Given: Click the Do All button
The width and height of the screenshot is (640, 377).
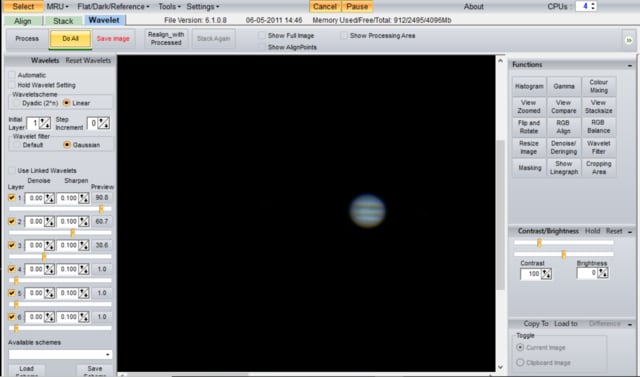Looking at the screenshot, I should [70, 39].
